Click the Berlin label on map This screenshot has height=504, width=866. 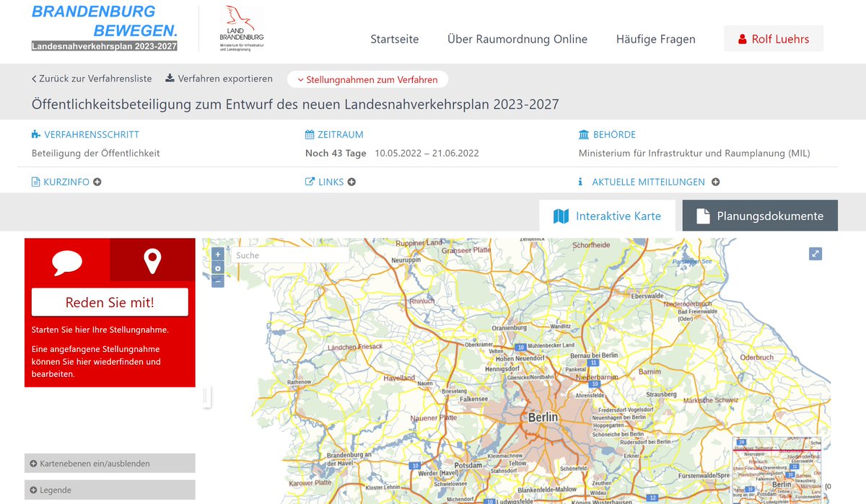pyautogui.click(x=543, y=417)
